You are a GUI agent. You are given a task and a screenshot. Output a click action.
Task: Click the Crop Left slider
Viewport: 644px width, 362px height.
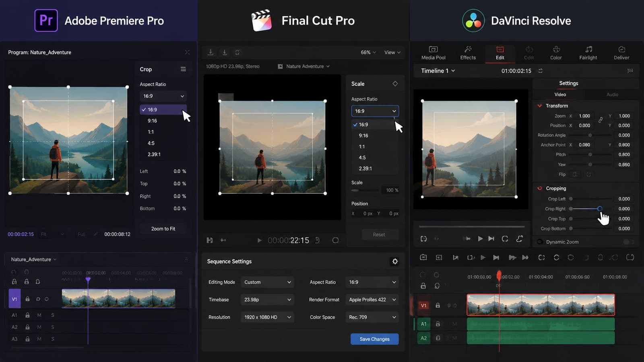click(x=590, y=199)
